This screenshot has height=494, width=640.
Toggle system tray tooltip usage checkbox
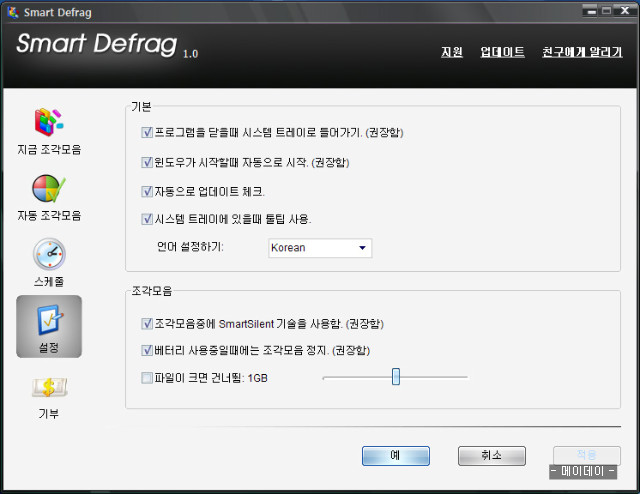tap(147, 219)
